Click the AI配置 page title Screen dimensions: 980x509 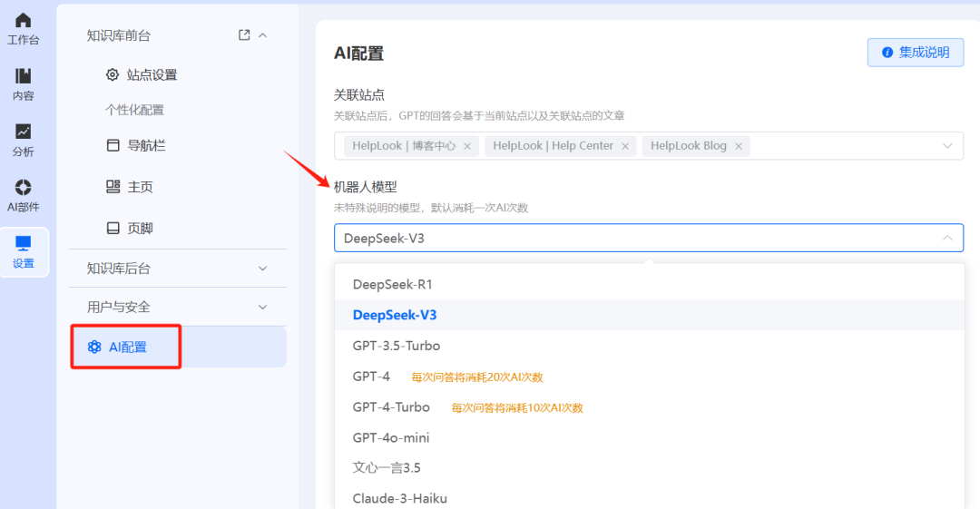[358, 54]
